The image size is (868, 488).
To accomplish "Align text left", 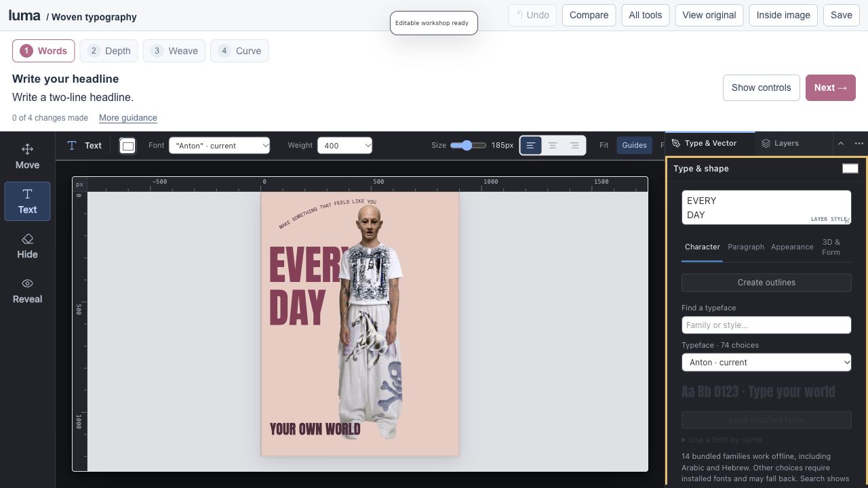I will click(x=531, y=146).
